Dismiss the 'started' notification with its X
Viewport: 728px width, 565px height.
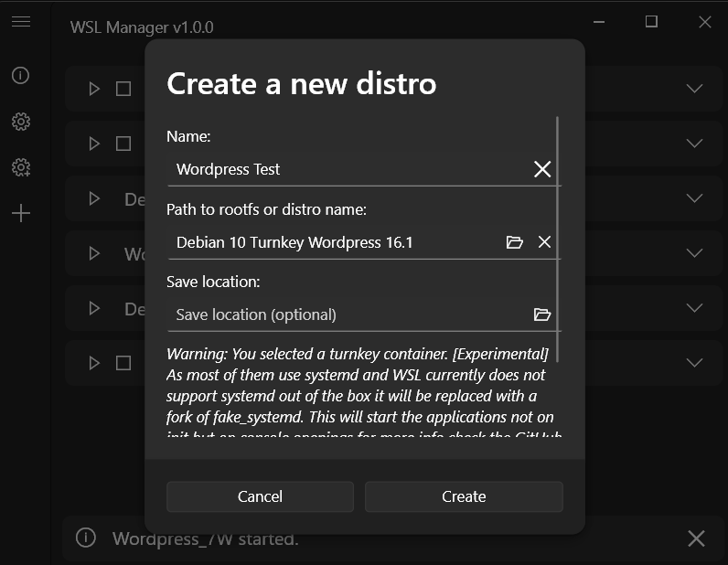[696, 538]
